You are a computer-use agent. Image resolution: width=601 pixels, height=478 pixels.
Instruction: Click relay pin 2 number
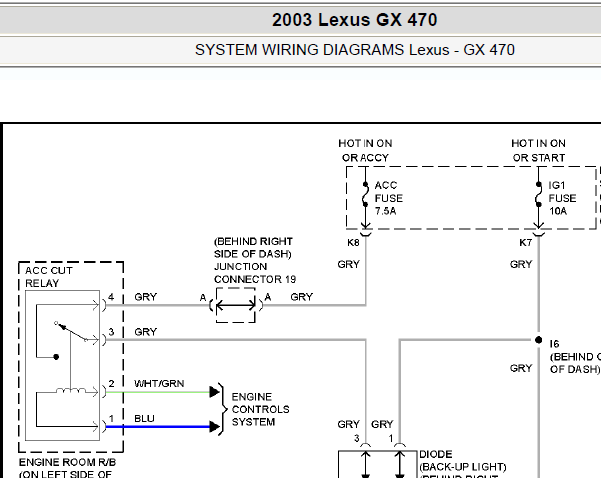[x=111, y=384]
